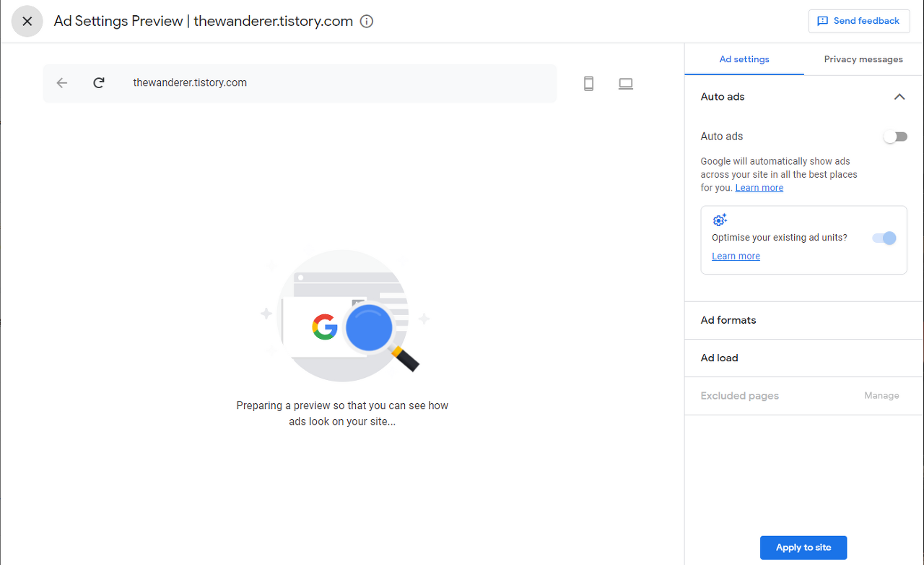Reload the site preview

tap(99, 83)
